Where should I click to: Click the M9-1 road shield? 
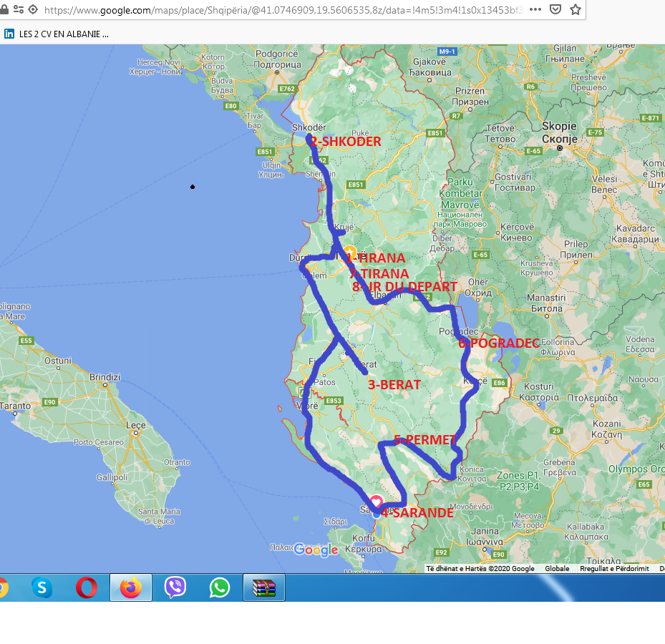point(447,52)
